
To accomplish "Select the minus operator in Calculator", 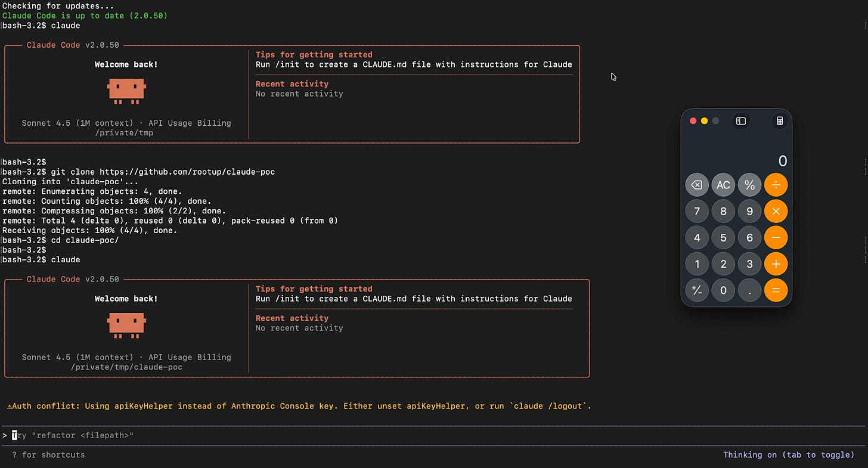I will tap(776, 237).
